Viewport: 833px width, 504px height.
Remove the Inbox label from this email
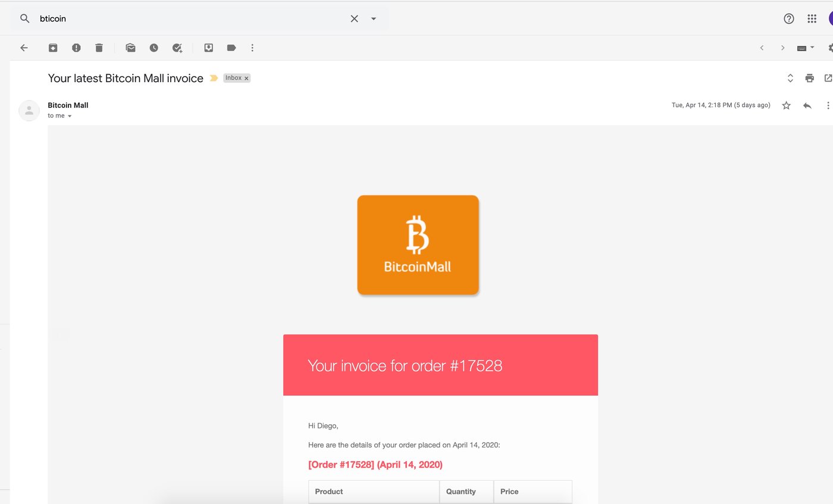[x=246, y=78]
